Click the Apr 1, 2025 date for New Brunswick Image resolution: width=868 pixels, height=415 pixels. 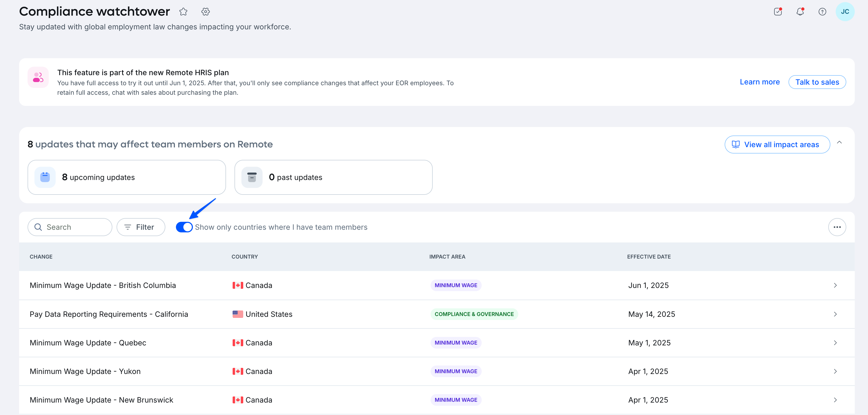[x=648, y=400]
